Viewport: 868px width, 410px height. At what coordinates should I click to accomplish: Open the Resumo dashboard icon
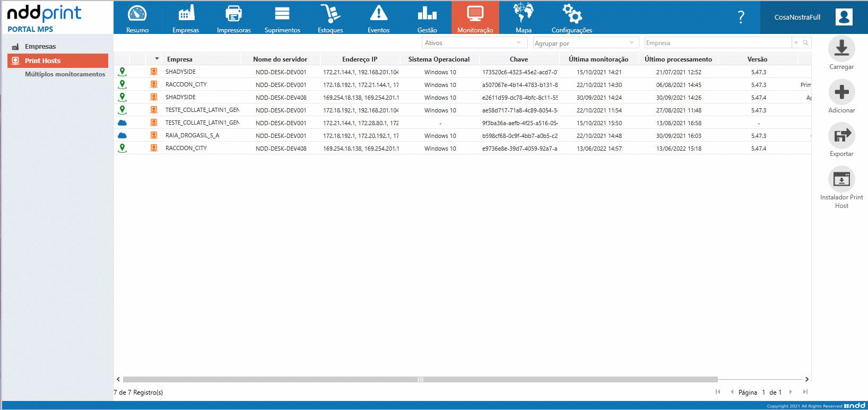click(x=137, y=14)
